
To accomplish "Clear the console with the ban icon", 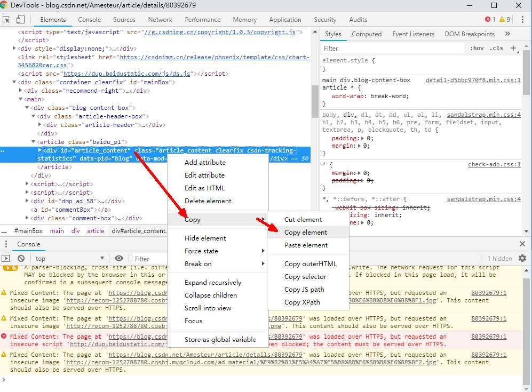I will (x=21, y=258).
